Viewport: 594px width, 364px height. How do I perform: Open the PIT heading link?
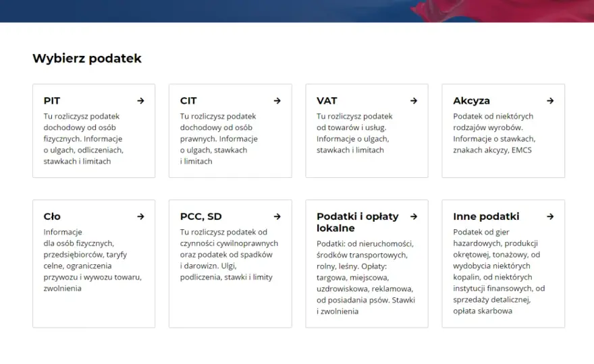click(52, 100)
